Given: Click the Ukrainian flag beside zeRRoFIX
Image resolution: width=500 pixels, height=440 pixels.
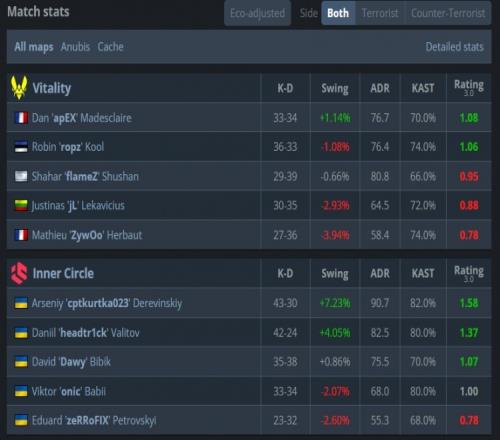Looking at the screenshot, I should 21,420.
